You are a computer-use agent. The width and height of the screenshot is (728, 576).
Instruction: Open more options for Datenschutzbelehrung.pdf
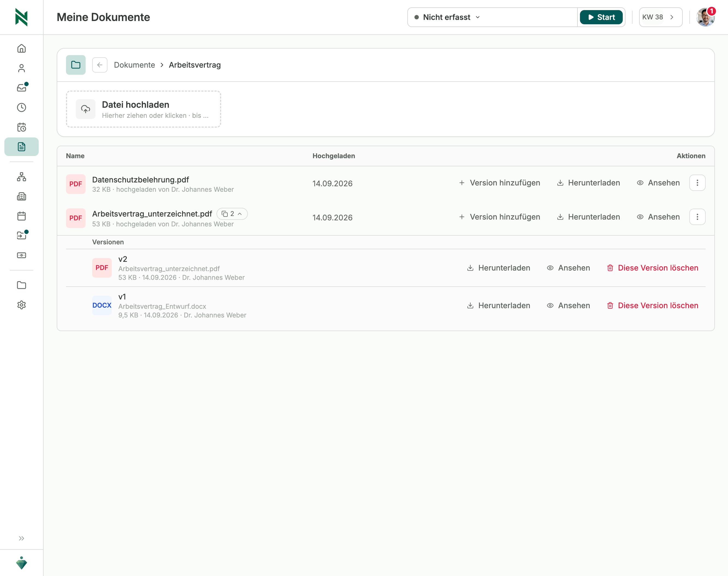[x=697, y=183]
